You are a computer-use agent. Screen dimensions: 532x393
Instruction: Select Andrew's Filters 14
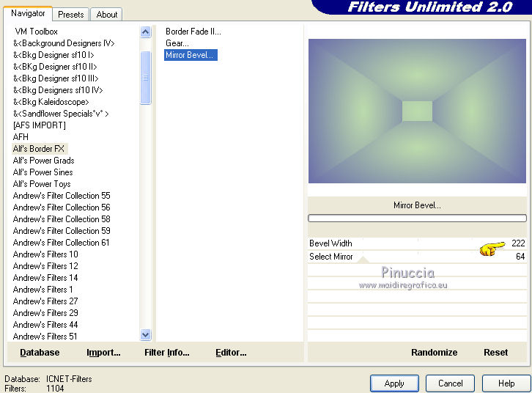45,278
